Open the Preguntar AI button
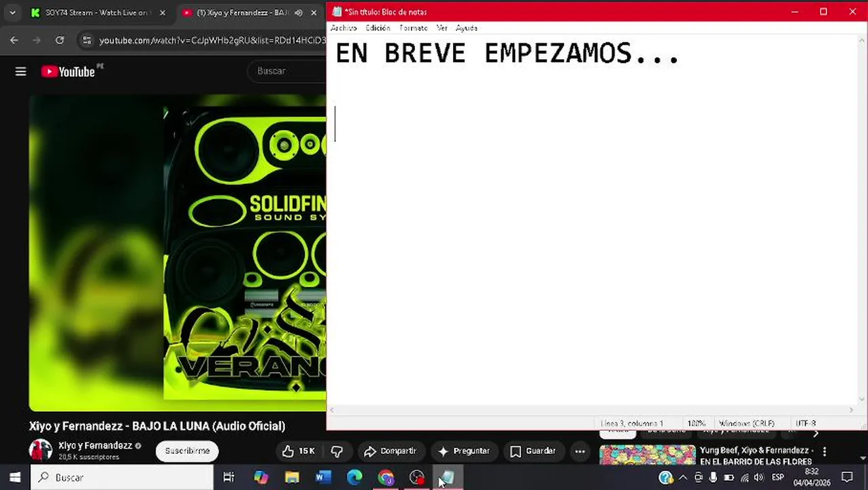Viewport: 868px width, 490px height. [x=464, y=451]
